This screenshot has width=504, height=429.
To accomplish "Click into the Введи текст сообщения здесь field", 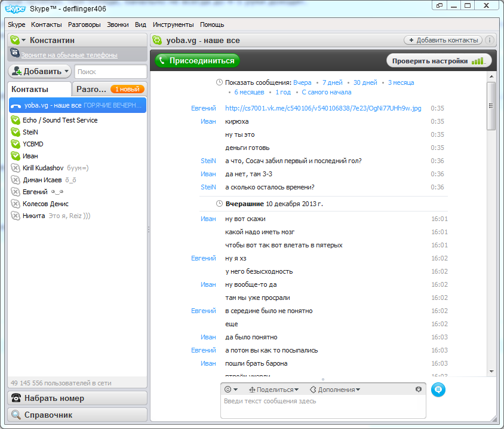I will 323,406.
